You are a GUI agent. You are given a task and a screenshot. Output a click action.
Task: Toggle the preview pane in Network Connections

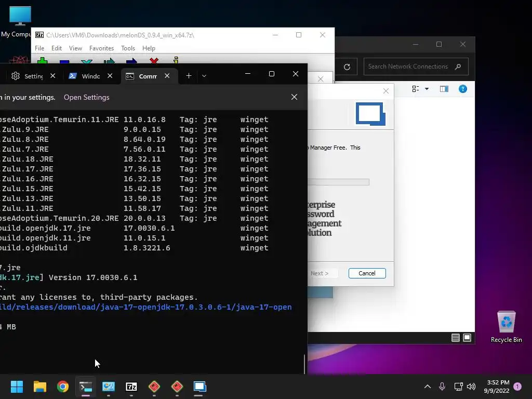click(x=444, y=89)
